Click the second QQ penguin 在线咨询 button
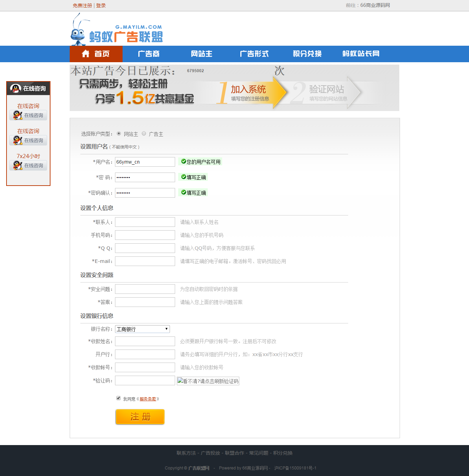Screen dimensions: 469x476 [x=28, y=141]
